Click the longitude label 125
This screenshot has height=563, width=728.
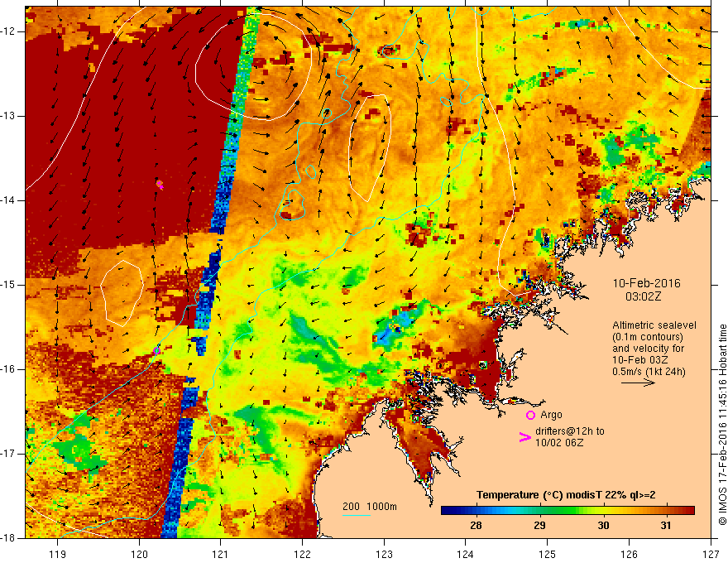tap(548, 555)
